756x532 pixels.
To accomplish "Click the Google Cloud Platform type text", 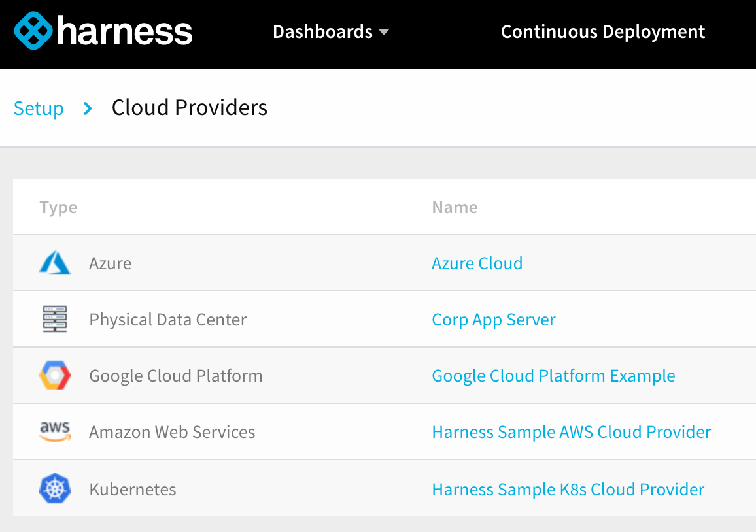I will point(175,375).
